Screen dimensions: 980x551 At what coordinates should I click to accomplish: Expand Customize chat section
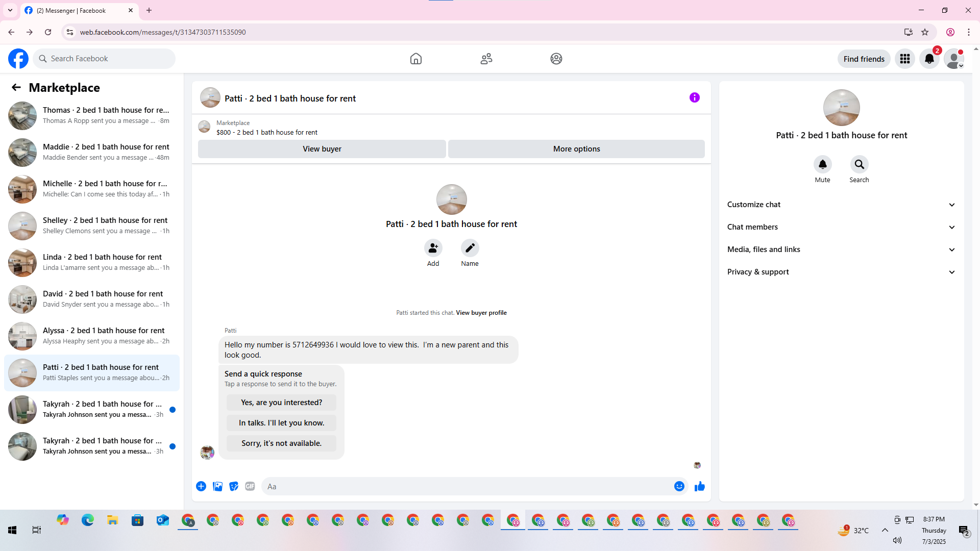841,205
